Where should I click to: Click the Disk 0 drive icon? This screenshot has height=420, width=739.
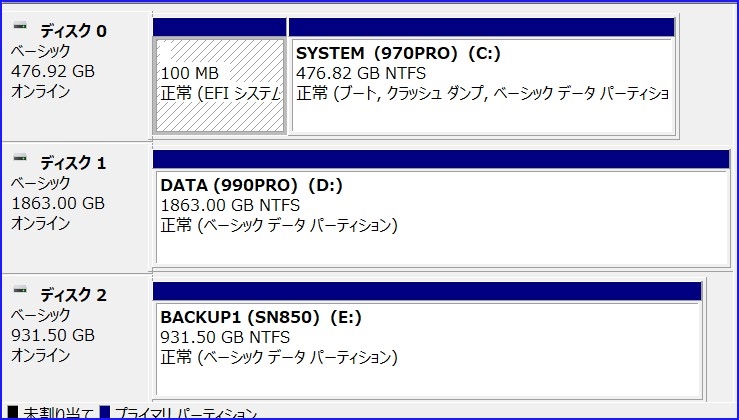pyautogui.click(x=20, y=29)
